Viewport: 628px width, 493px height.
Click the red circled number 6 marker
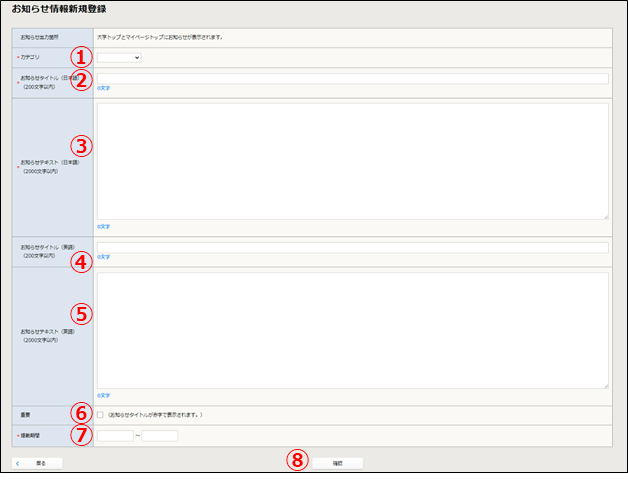83,413
